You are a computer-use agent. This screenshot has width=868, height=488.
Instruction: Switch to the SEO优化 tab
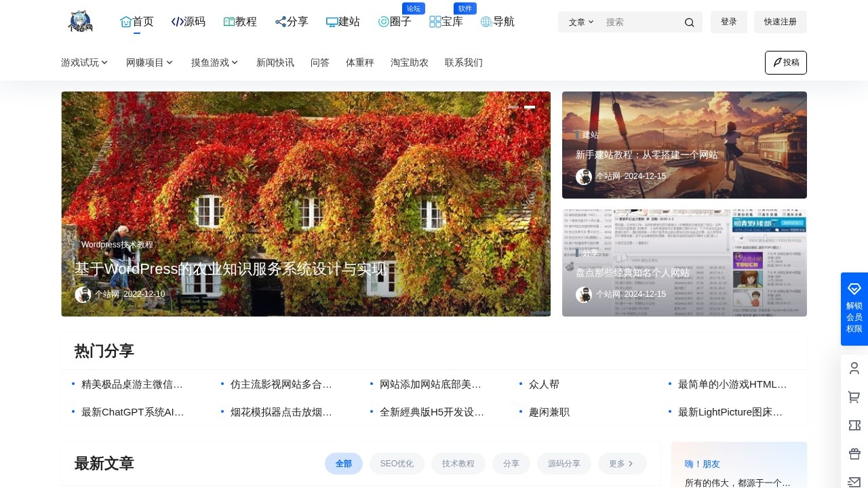[x=397, y=464]
